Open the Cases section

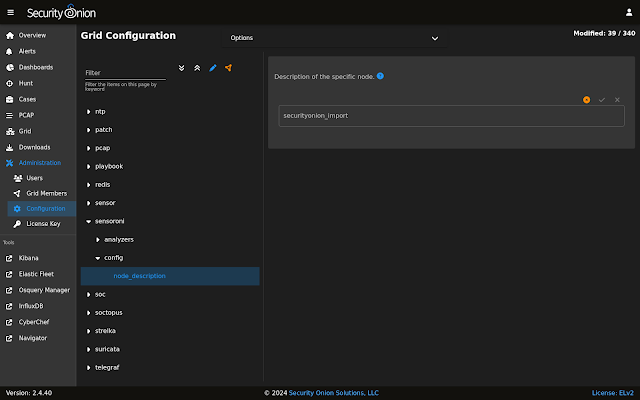(x=27, y=99)
